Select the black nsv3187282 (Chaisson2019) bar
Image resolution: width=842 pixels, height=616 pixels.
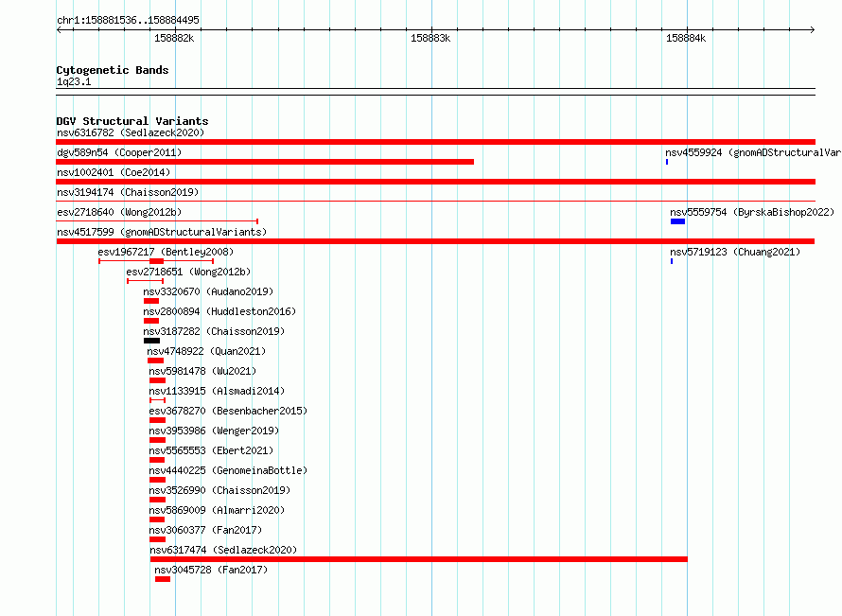[152, 341]
